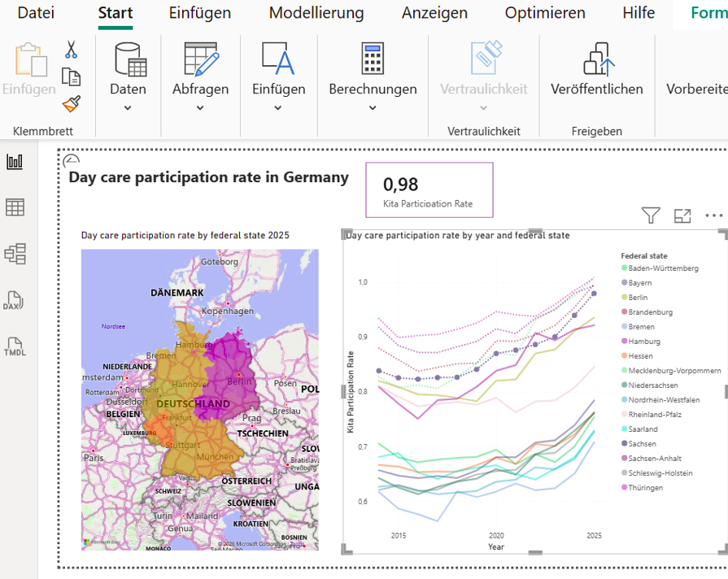The image size is (728, 579).
Task: Click the Copy icon in Klemmbrett
Action: point(71,76)
